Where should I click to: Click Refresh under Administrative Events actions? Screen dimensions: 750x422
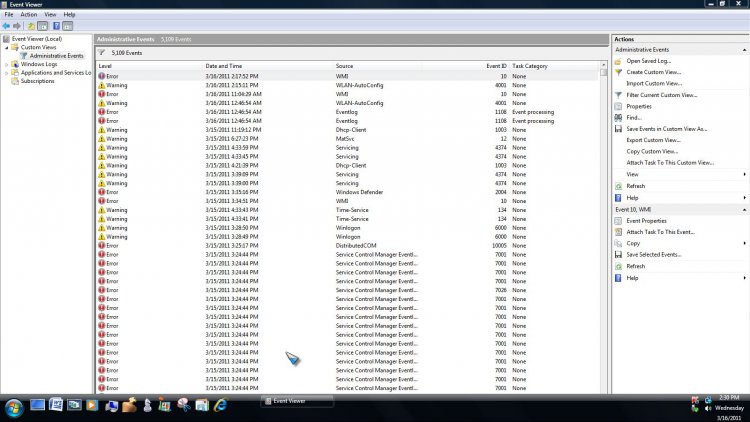[636, 186]
